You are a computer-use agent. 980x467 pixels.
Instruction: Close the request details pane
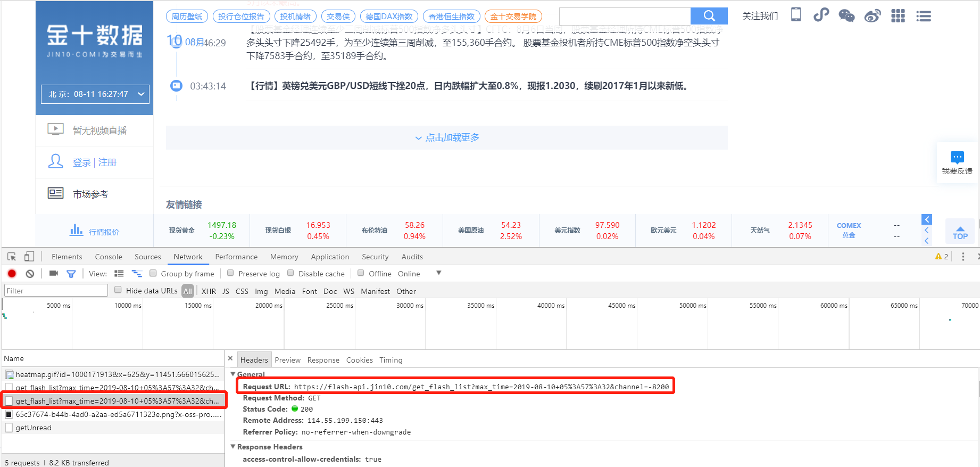click(230, 358)
